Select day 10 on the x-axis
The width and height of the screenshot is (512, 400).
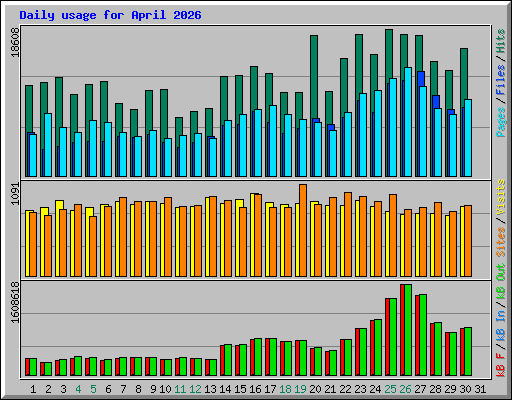click(165, 389)
